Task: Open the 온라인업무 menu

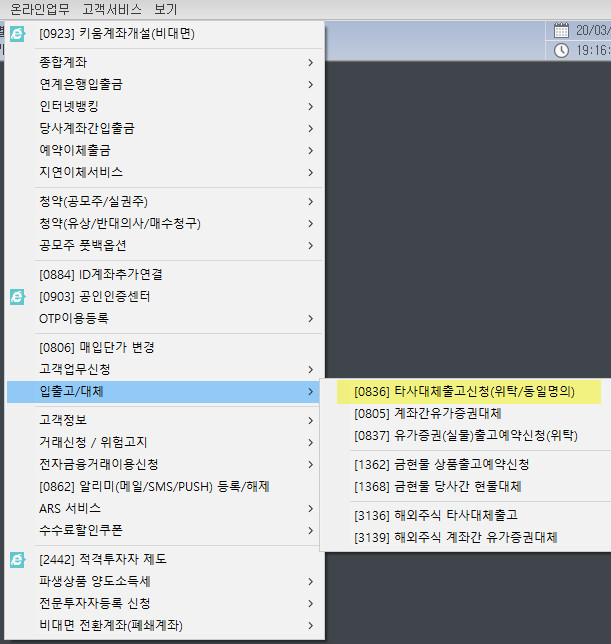Action: 40,9
